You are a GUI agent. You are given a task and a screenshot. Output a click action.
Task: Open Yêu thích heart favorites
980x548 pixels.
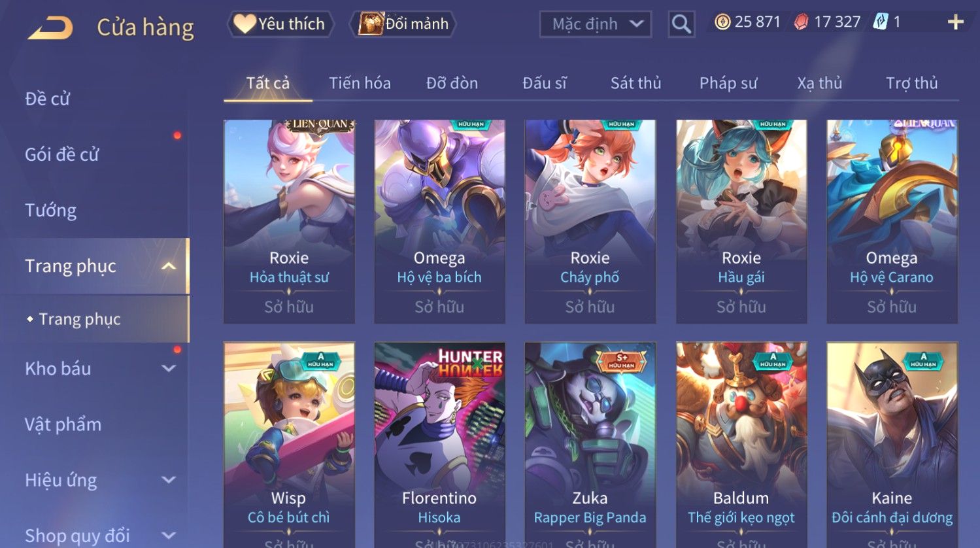(280, 24)
